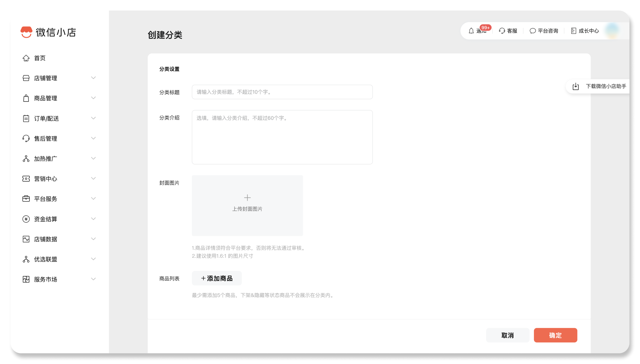Focus the 分类标题 input field

pyautogui.click(x=282, y=92)
